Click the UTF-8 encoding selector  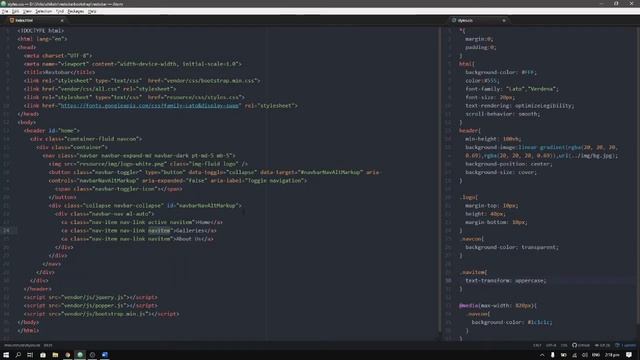551,345
